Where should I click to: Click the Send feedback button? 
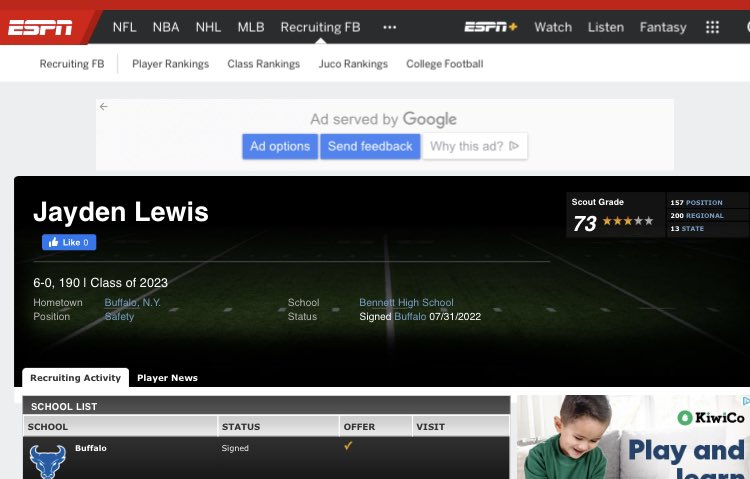[370, 146]
